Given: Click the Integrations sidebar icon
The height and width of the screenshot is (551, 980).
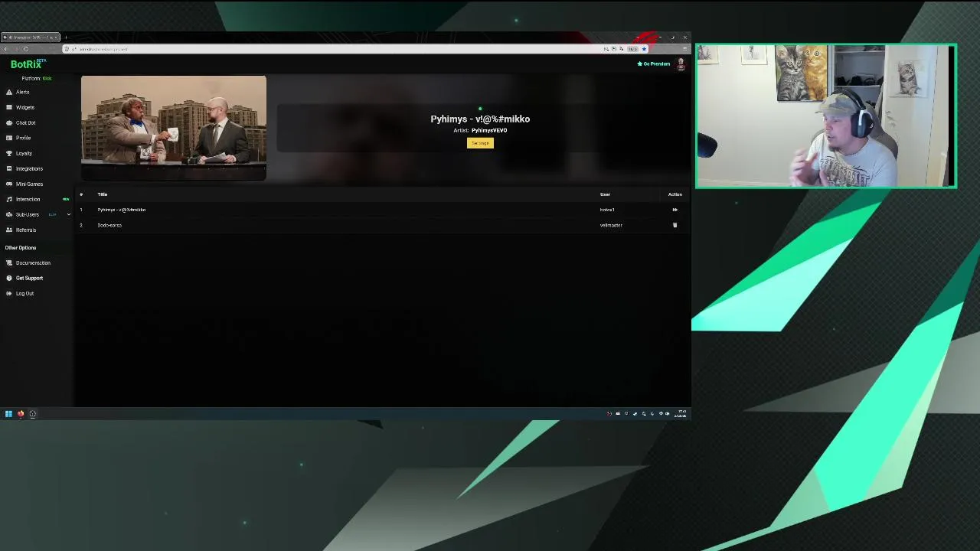Looking at the screenshot, I should [x=9, y=168].
